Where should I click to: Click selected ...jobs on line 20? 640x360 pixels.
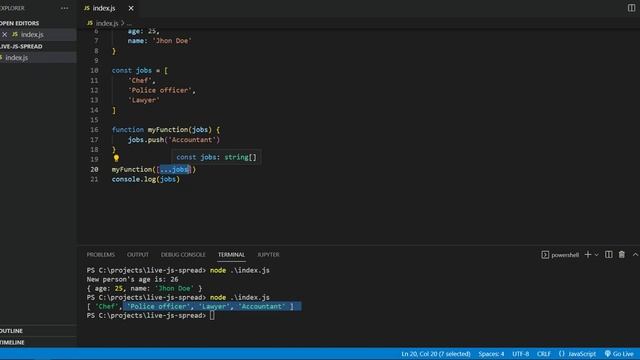pyautogui.click(x=174, y=169)
